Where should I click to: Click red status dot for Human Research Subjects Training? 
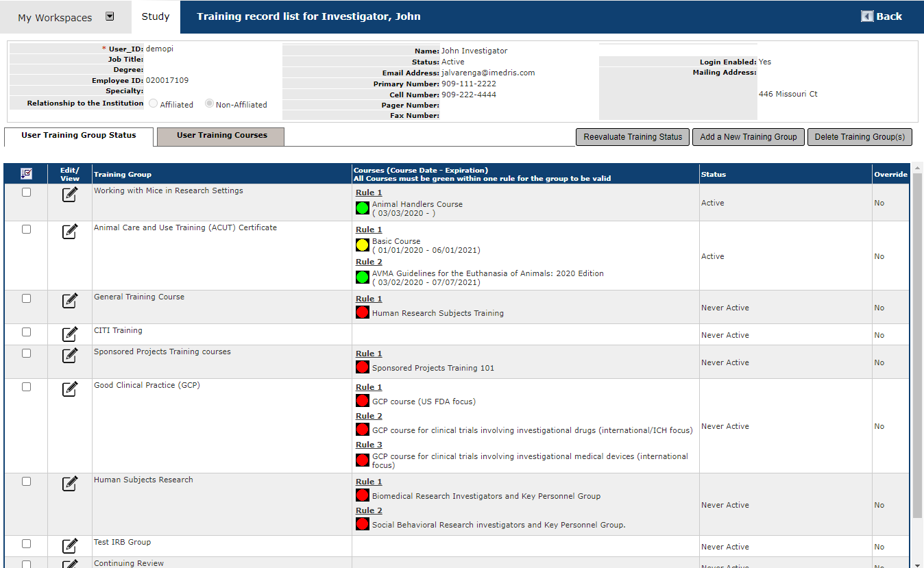[363, 312]
